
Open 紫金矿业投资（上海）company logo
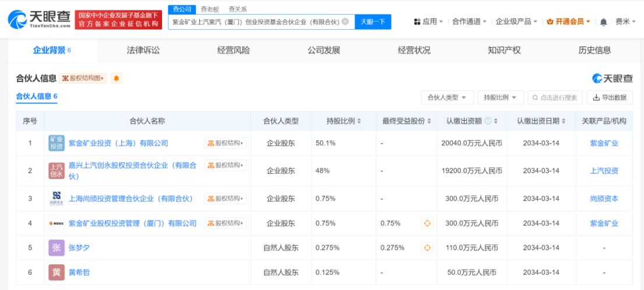(57, 143)
